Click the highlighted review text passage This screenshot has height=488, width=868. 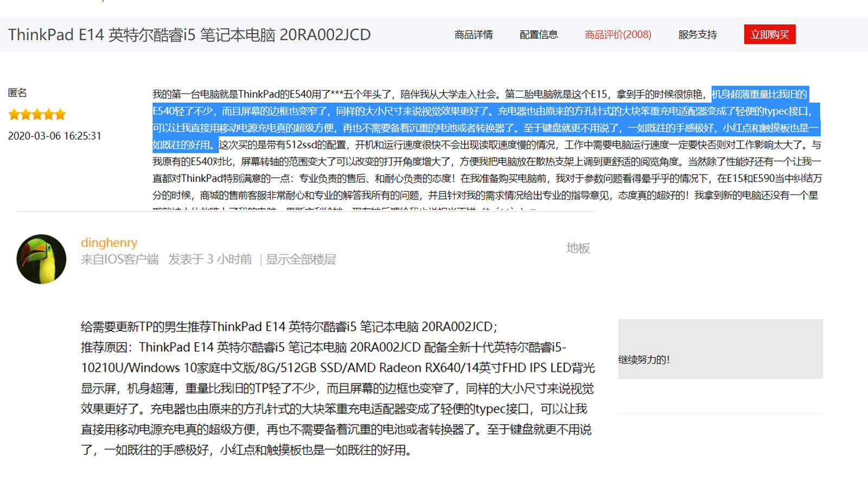(486, 119)
